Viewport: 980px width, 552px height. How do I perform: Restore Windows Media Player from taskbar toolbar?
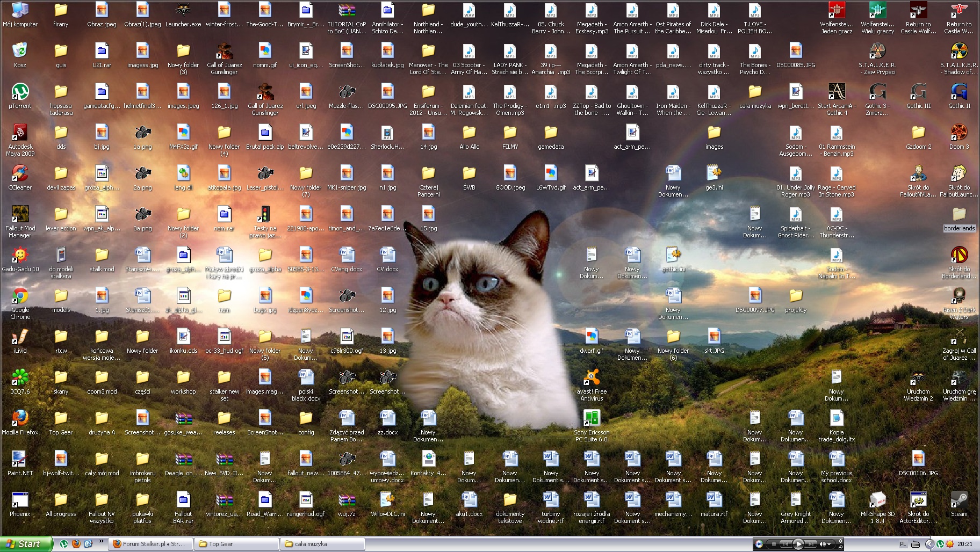click(x=840, y=548)
